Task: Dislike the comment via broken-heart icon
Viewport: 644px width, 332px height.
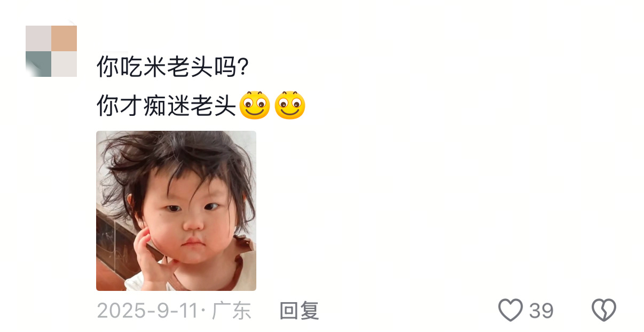Action: click(604, 310)
